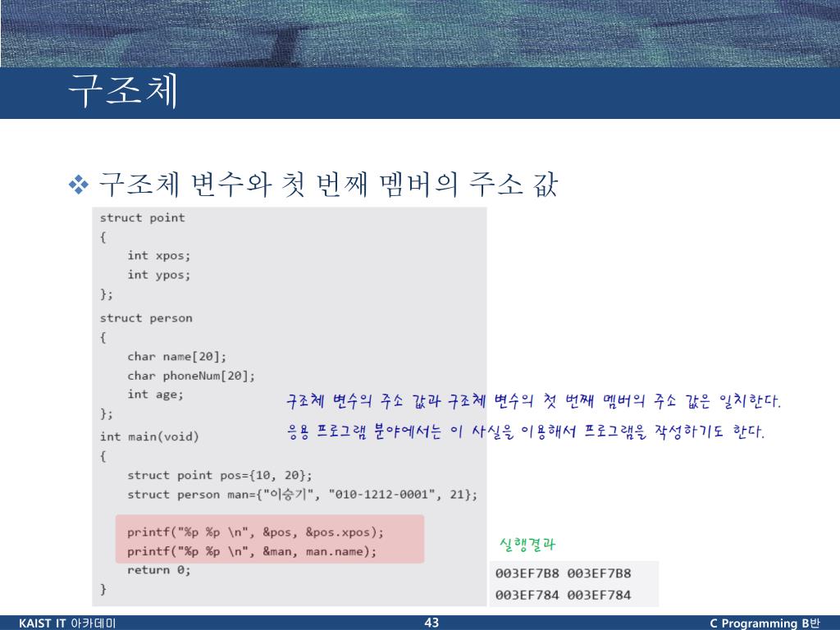Click the code line 'char name[20];'

coord(177,357)
